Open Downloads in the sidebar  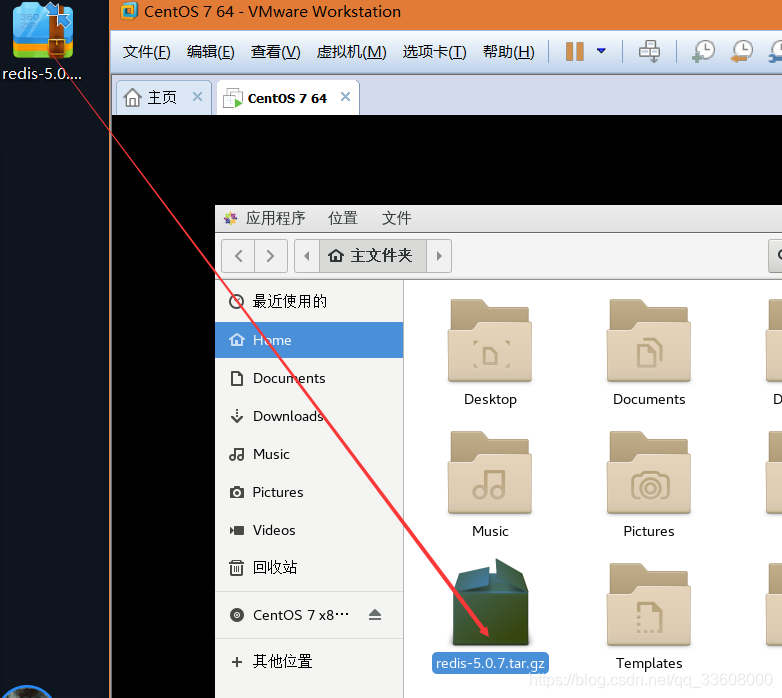(309, 416)
